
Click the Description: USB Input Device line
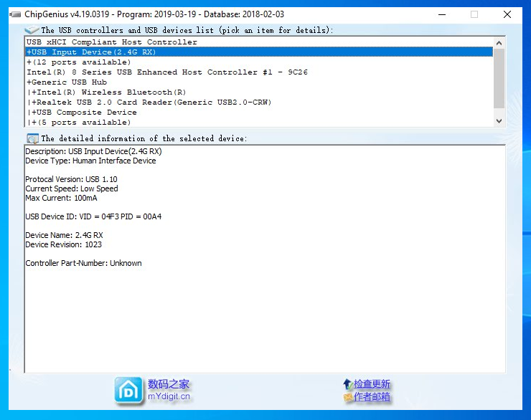coord(93,151)
